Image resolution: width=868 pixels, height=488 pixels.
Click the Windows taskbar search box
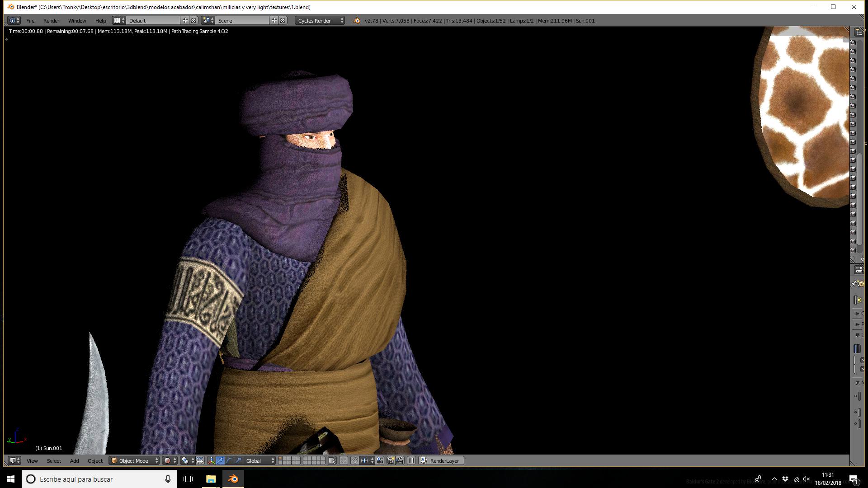99,479
